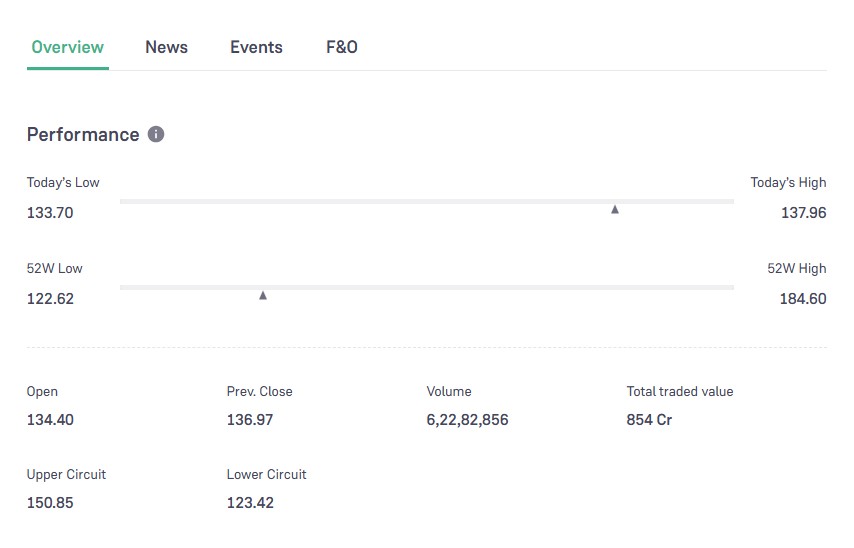Viewport: 854px width, 548px height.
Task: Click the triangle marker on today's range bar
Action: pos(615,209)
